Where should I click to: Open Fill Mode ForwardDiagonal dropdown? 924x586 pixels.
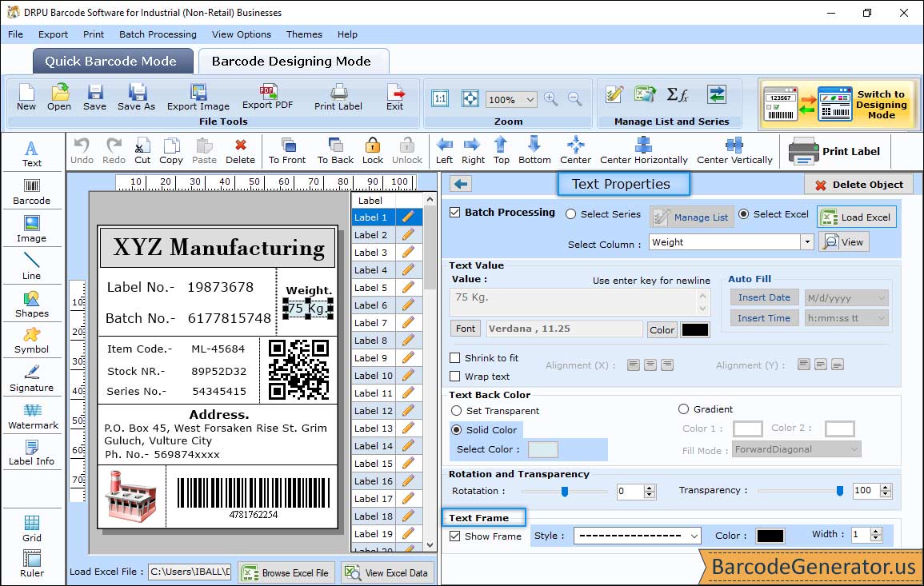pos(854,449)
